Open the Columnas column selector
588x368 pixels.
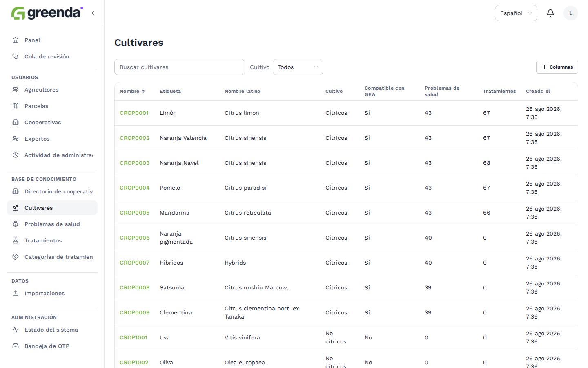[x=557, y=67]
